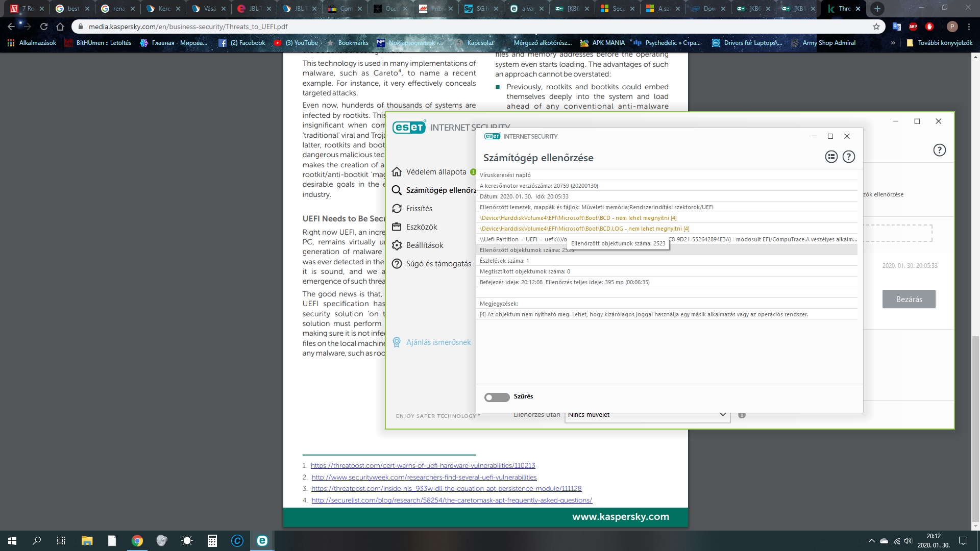
Task: Switch to the SecurityWeek browser tab
Action: click(617, 9)
